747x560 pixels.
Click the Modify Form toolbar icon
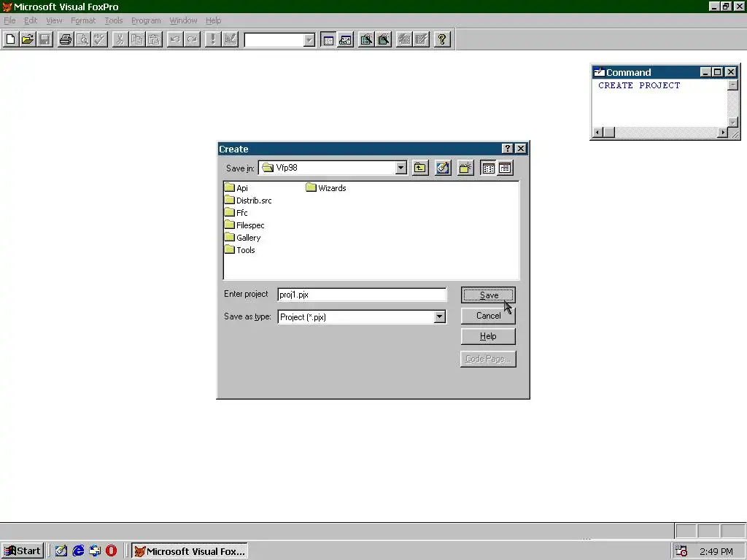pyautogui.click(x=230, y=39)
